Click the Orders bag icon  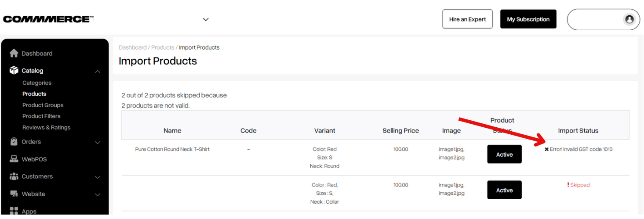coord(14,141)
